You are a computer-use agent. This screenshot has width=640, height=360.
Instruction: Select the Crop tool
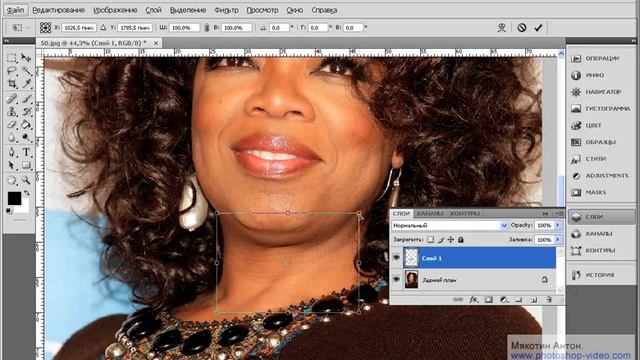click(x=11, y=84)
